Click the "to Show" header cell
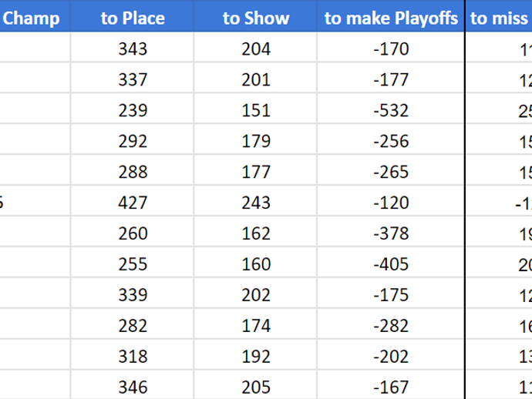 256,18
